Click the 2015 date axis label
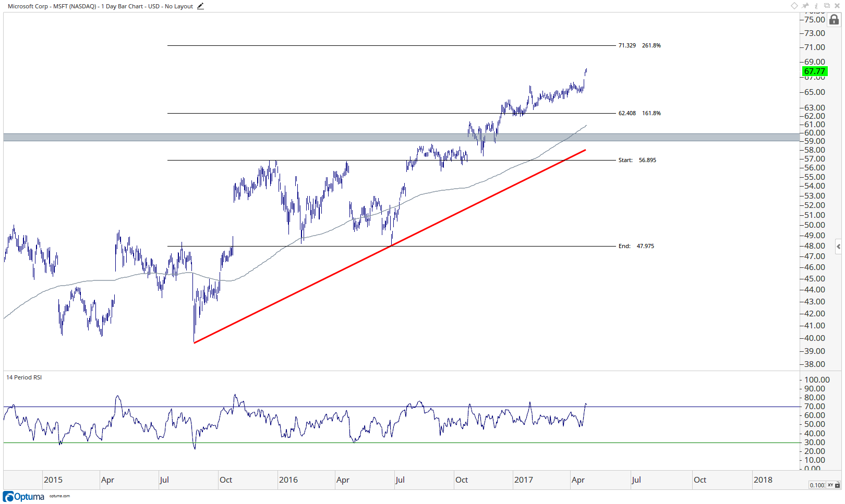Image resolution: width=845 pixels, height=504 pixels. pos(53,480)
